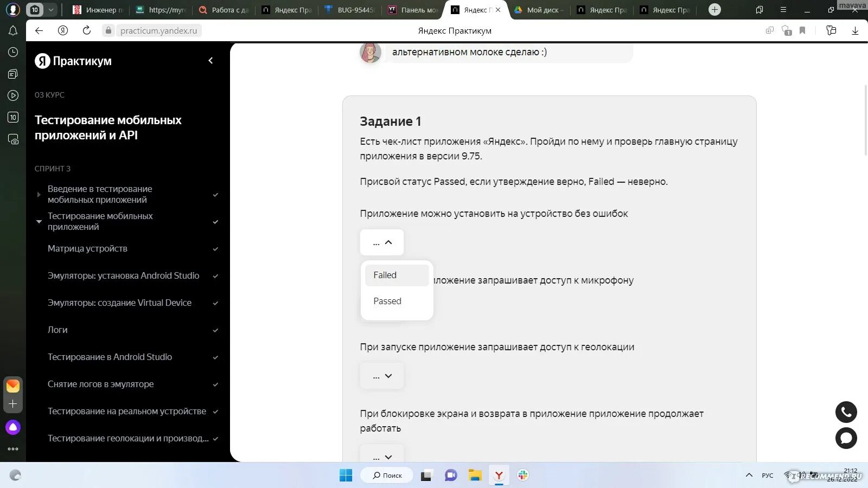Image resolution: width=868 pixels, height=488 pixels.
Task: Open lesson 'Тестирование на реальном устройстве'
Action: tap(127, 412)
